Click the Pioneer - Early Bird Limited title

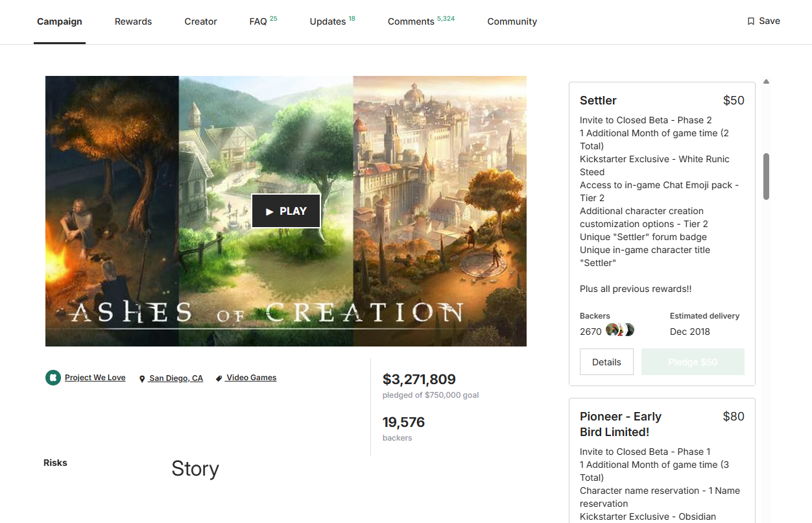click(621, 424)
